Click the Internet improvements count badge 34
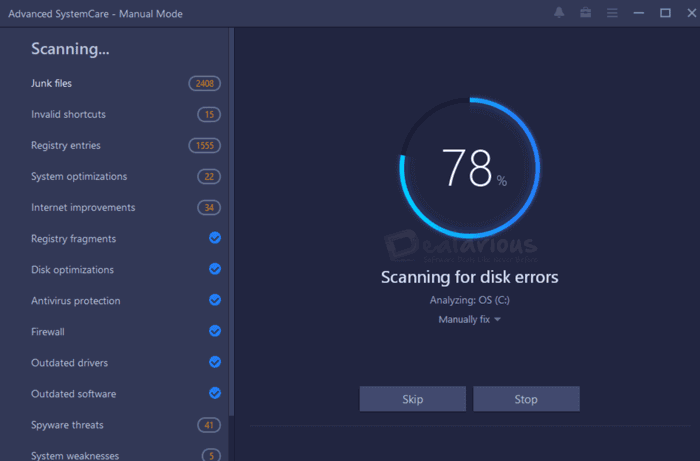The width and height of the screenshot is (700, 461). (209, 208)
